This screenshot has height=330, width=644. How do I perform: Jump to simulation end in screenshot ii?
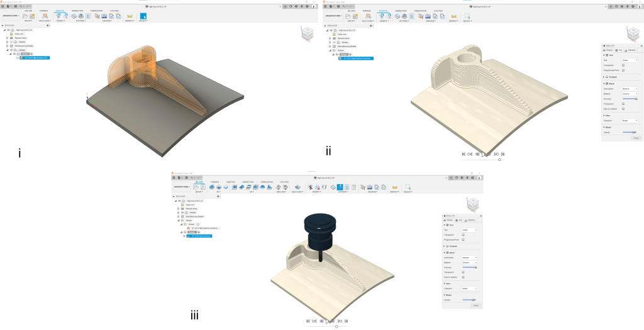tap(502, 155)
